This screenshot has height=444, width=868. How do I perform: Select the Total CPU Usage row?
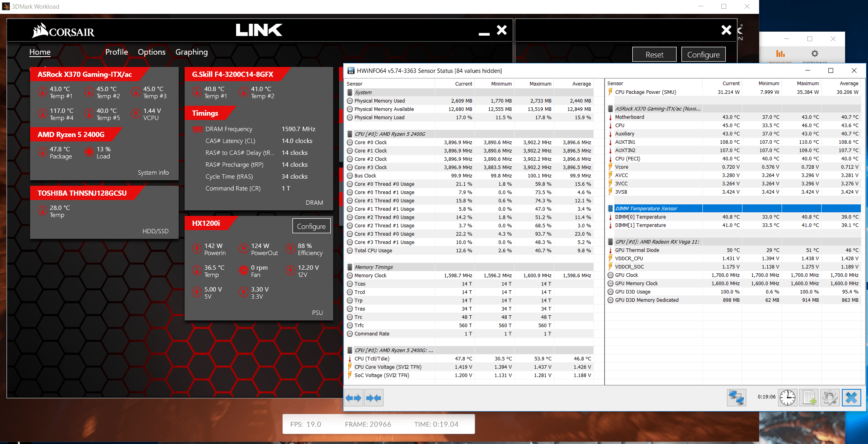click(x=470, y=250)
